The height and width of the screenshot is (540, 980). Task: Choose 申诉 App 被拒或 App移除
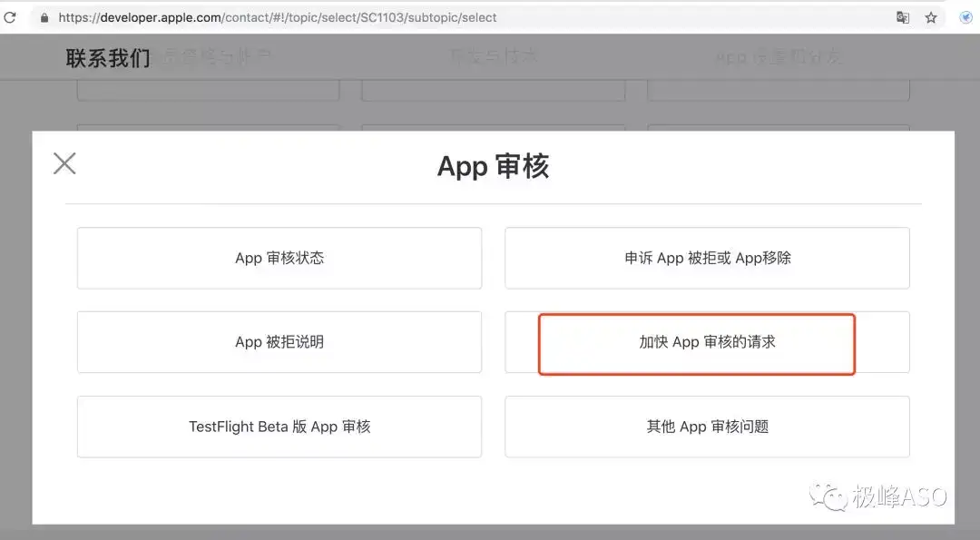707,258
